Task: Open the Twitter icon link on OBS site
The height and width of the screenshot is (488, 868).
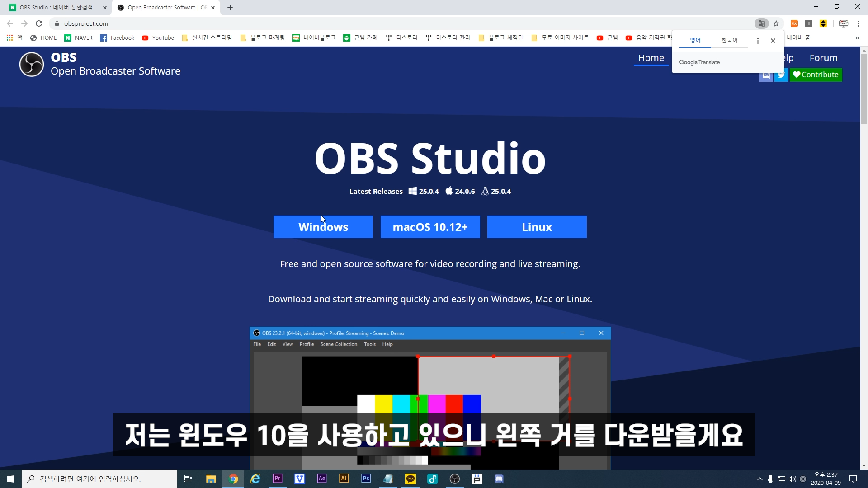Action: (781, 75)
